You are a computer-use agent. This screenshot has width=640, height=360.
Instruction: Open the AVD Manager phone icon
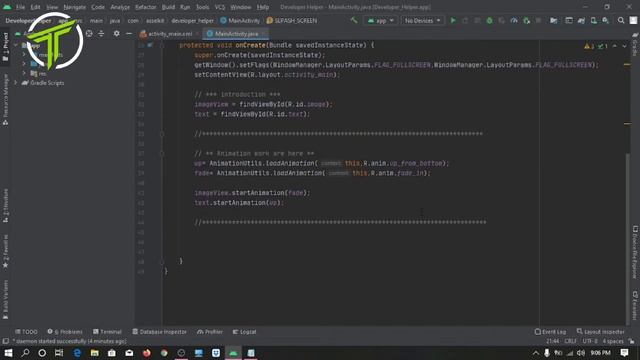[x=593, y=20]
